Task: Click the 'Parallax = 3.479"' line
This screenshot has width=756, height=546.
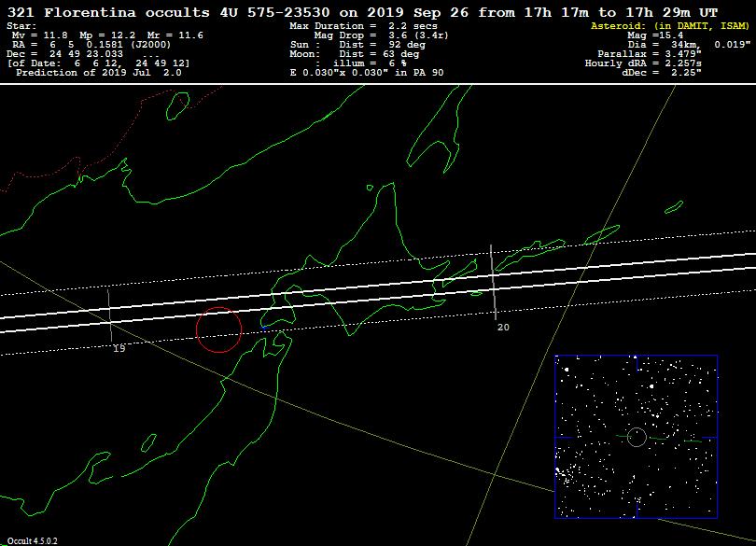Action: pyautogui.click(x=650, y=54)
